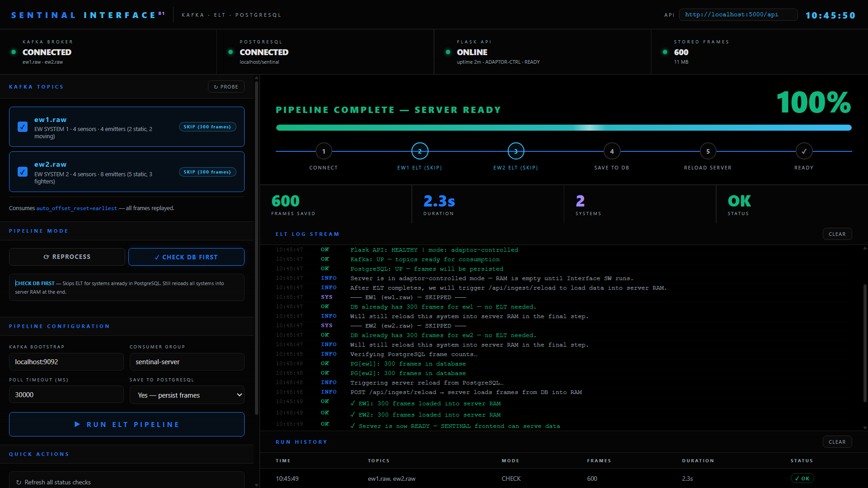Viewport: 868px width, 488px height.
Task: Open the Save to PostgreSQL dropdown
Action: click(187, 394)
